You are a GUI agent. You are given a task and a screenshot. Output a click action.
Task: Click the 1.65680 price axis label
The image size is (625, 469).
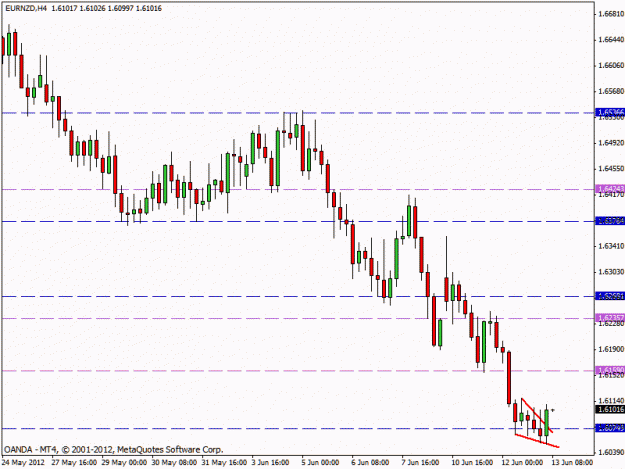pos(611,91)
